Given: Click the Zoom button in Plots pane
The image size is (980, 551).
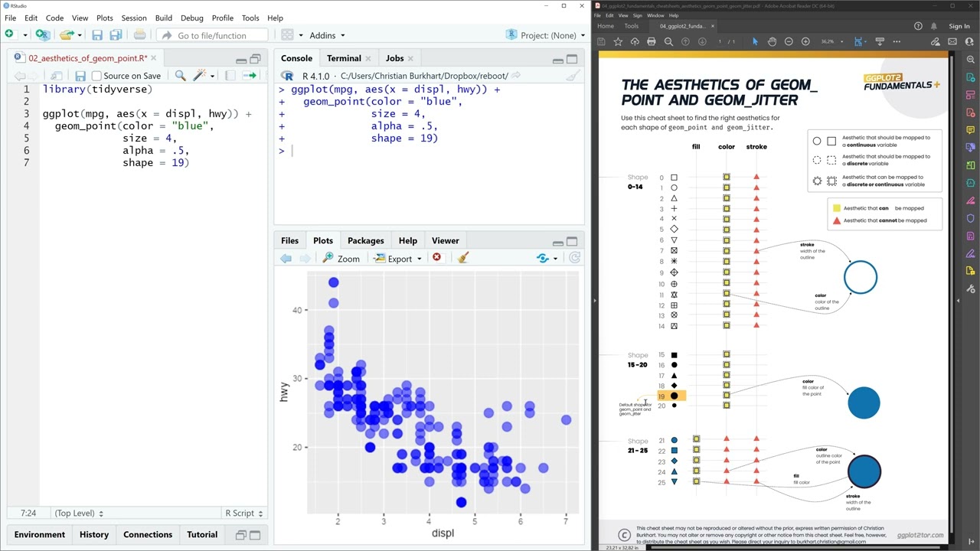Looking at the screenshot, I should point(341,259).
